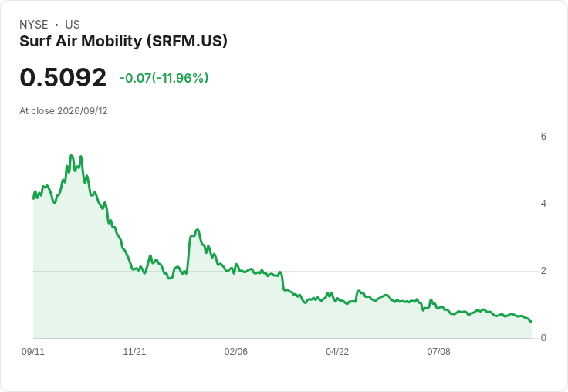Click the 0 y-axis price label
568x392 pixels.
tap(543, 338)
